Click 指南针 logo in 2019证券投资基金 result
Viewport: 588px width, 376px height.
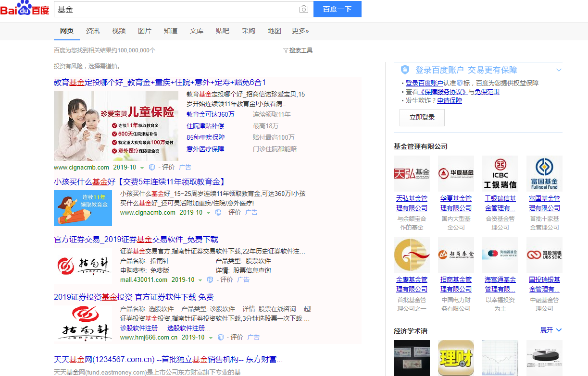(83, 323)
